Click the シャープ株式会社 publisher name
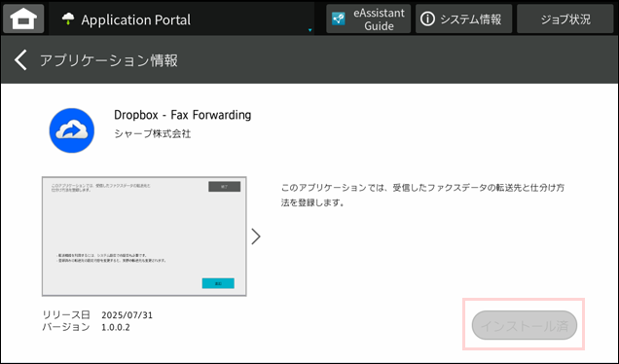619x364 pixels. click(153, 134)
